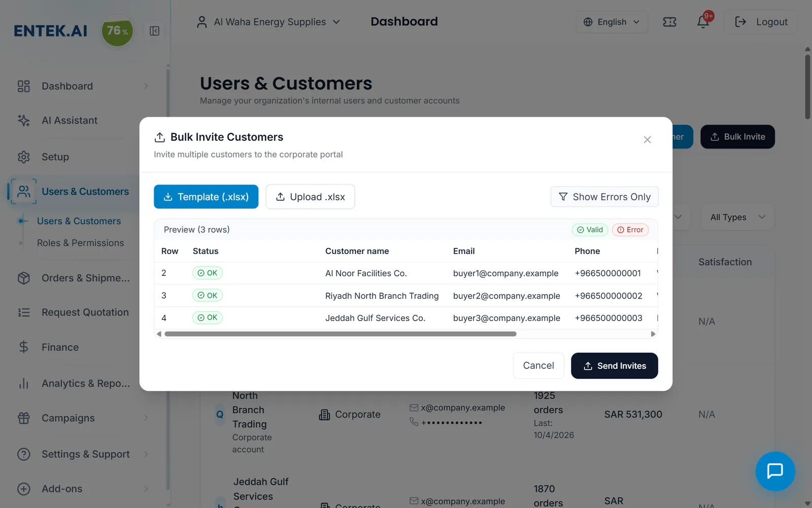Click the Orders & Shipments box icon

(24, 278)
